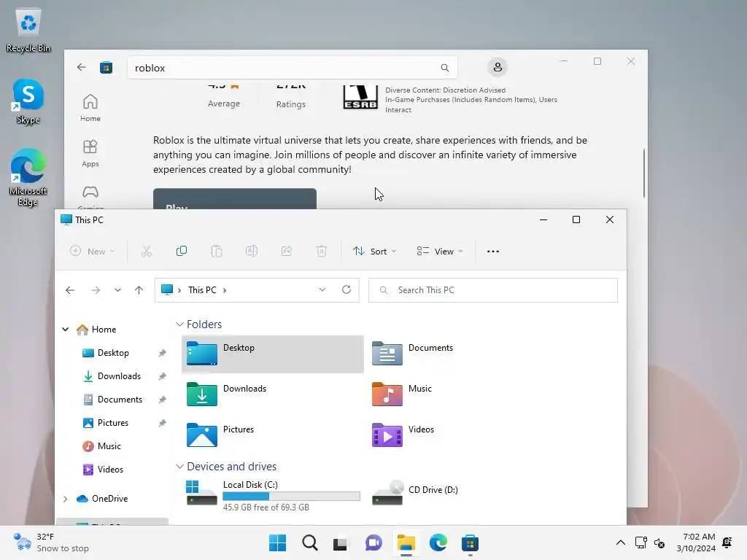The image size is (747, 560).
Task: Select Home in the Microsoft Store sidebar
Action: click(x=90, y=108)
